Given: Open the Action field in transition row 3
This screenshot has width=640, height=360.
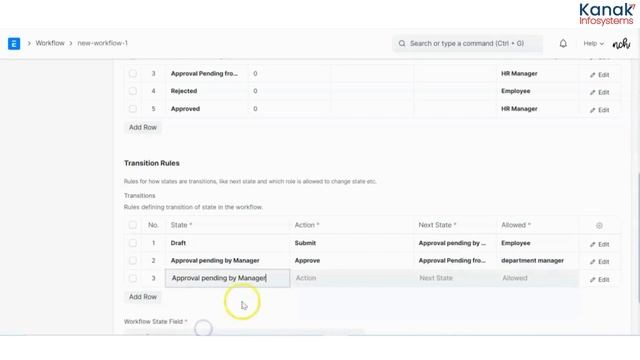Looking at the screenshot, I should 352,278.
